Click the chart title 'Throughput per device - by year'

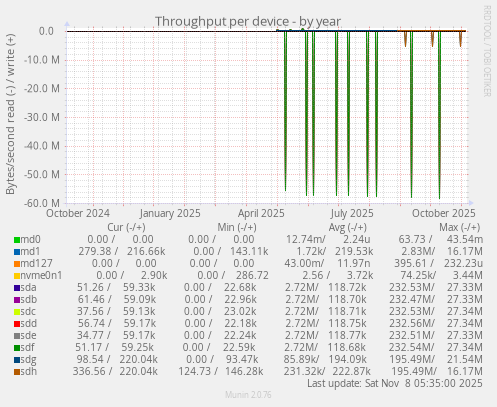(x=248, y=22)
